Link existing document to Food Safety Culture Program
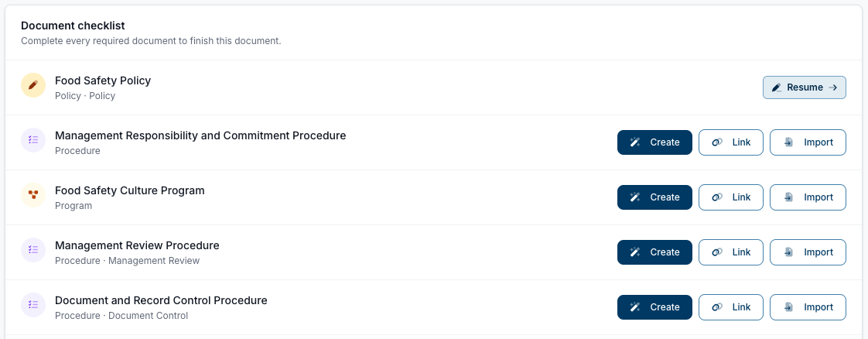The width and height of the screenshot is (868, 339). (731, 197)
